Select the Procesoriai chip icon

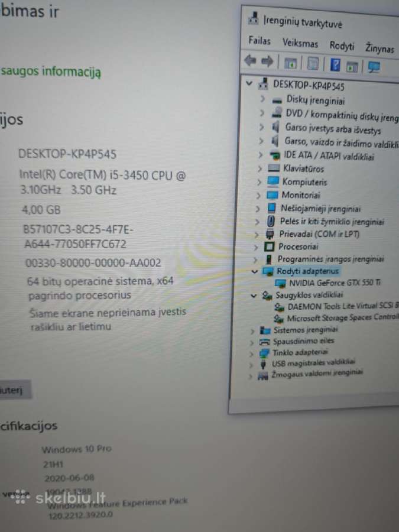click(x=269, y=246)
